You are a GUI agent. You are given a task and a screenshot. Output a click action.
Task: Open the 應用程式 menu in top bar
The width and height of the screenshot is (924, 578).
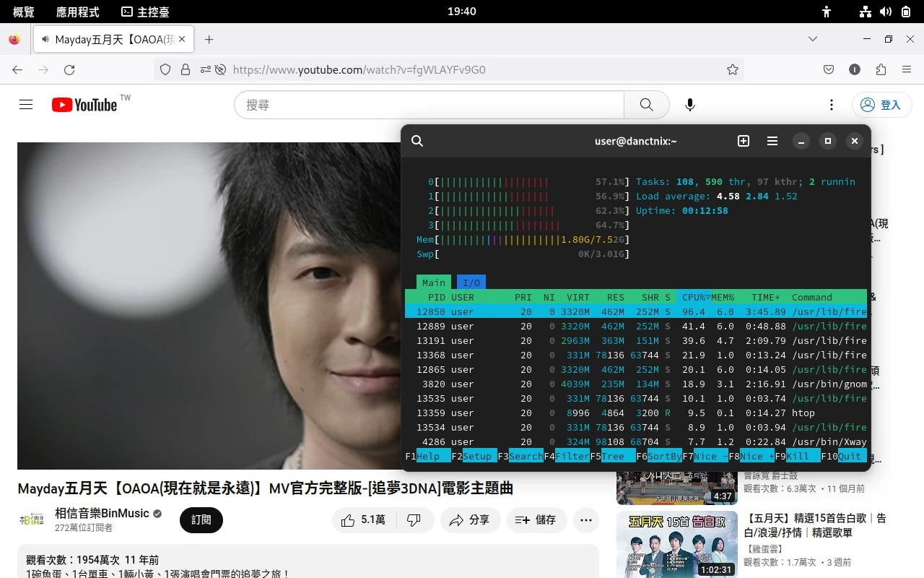click(77, 12)
